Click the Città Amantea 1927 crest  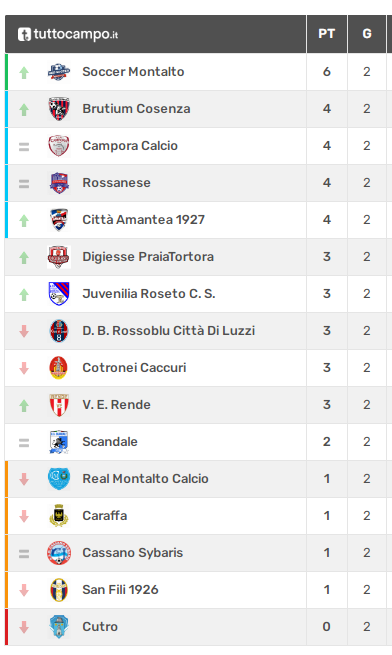(59, 220)
